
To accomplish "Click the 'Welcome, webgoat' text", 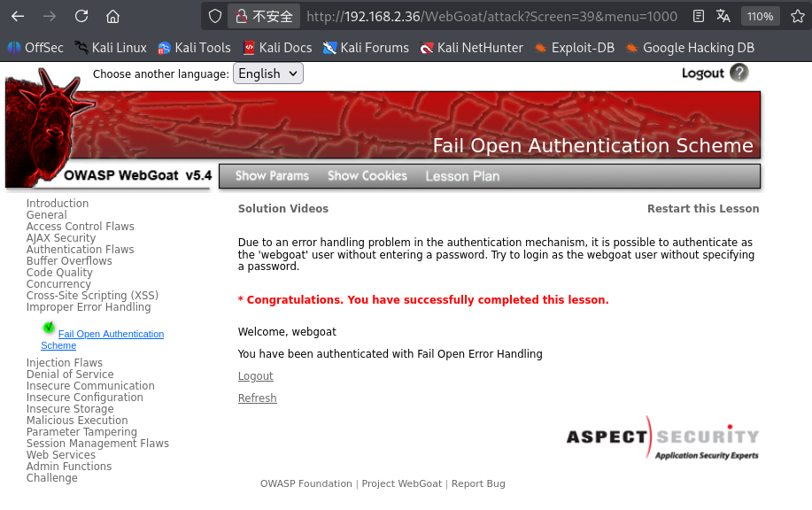I will [x=287, y=332].
